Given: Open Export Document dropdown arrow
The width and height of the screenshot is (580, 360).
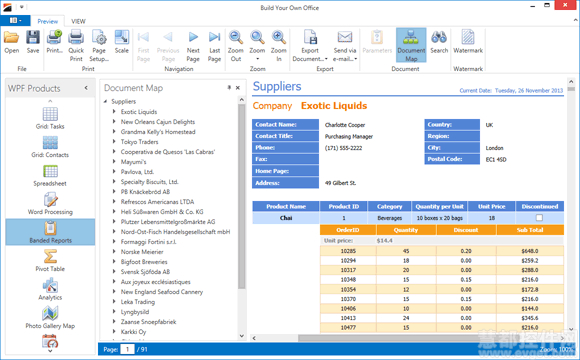Looking at the screenshot, I should click(x=326, y=59).
